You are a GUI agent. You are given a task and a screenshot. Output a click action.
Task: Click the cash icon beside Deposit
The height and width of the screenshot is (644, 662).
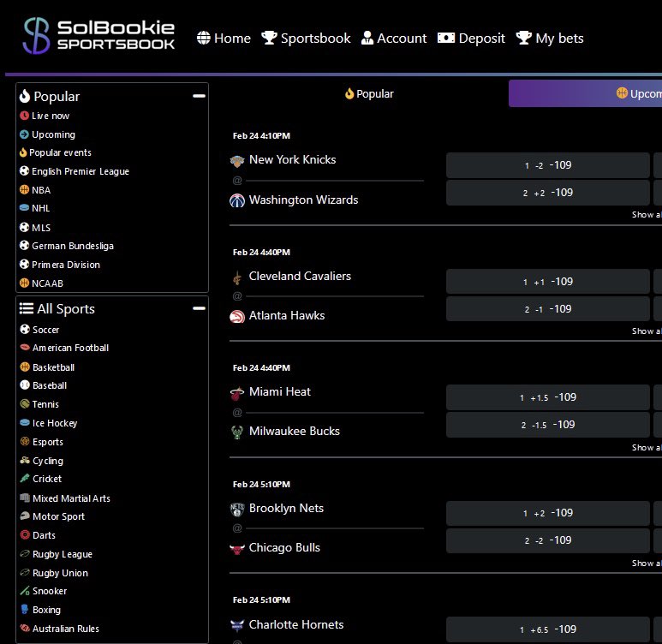pos(446,38)
